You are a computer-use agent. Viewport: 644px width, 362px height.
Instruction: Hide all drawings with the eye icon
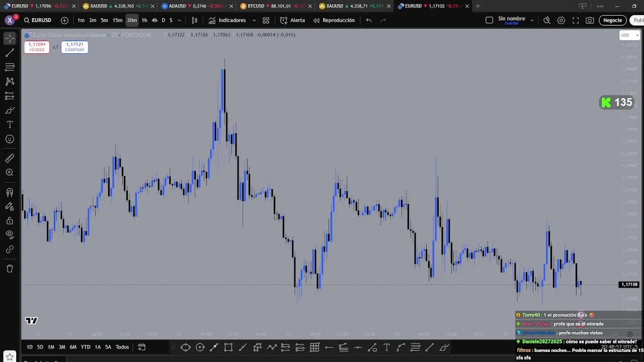tap(10, 235)
